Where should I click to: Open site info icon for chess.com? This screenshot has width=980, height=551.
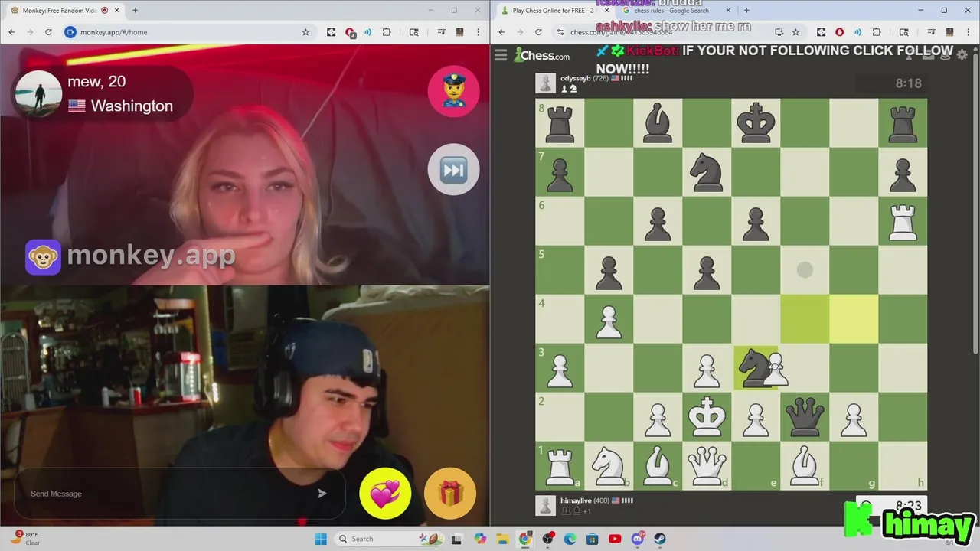coord(560,32)
